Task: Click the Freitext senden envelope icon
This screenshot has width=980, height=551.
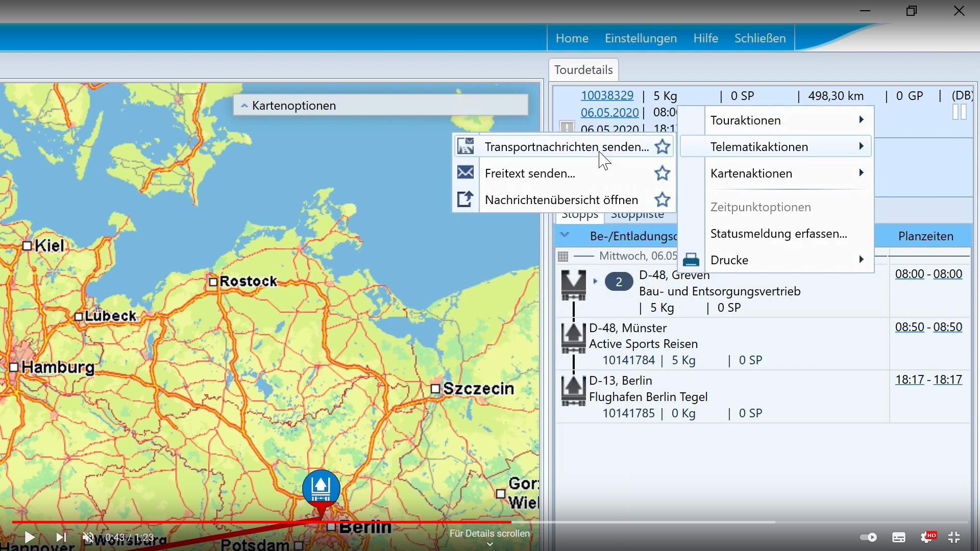Action: point(465,173)
